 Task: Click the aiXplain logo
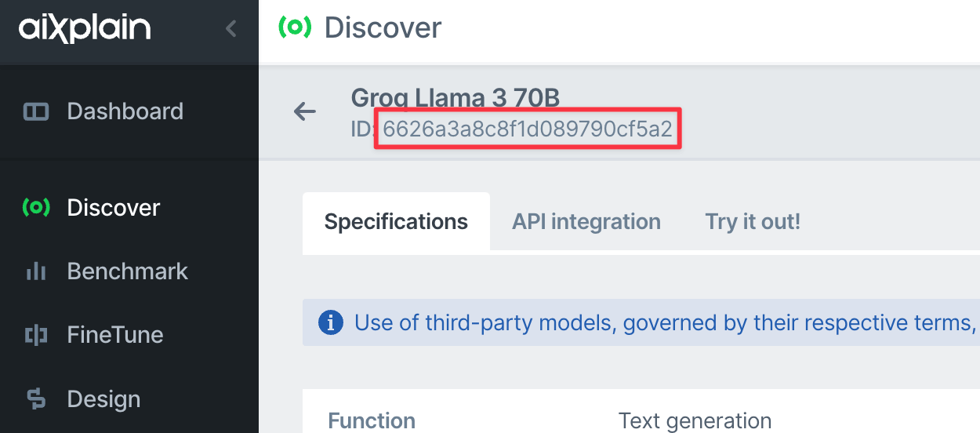tap(85, 29)
